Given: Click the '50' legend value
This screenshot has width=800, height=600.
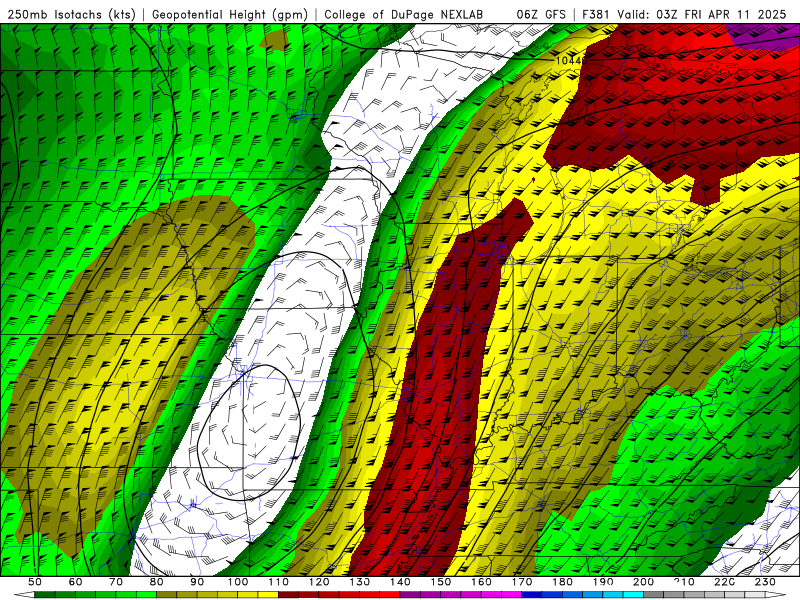Looking at the screenshot, I should (35, 582).
